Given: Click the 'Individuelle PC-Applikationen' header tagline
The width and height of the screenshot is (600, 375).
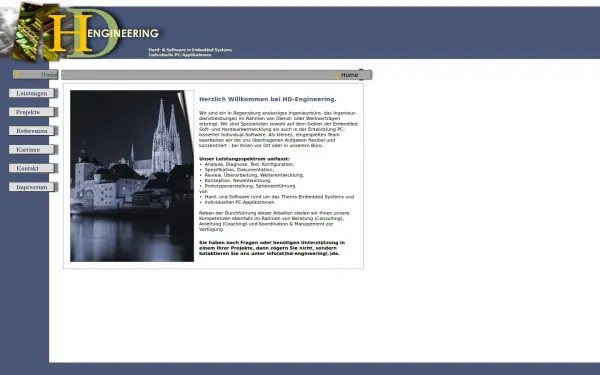Looking at the screenshot, I should coord(179,55).
